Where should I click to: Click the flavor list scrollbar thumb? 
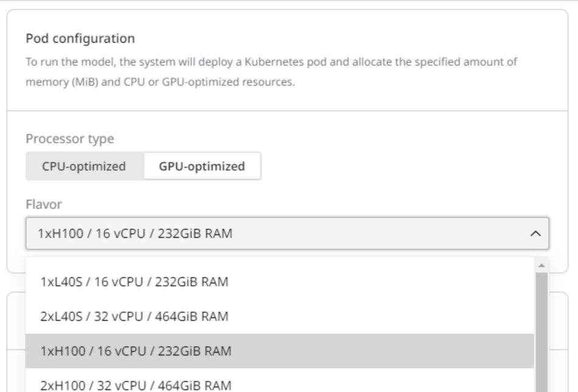pyautogui.click(x=540, y=328)
